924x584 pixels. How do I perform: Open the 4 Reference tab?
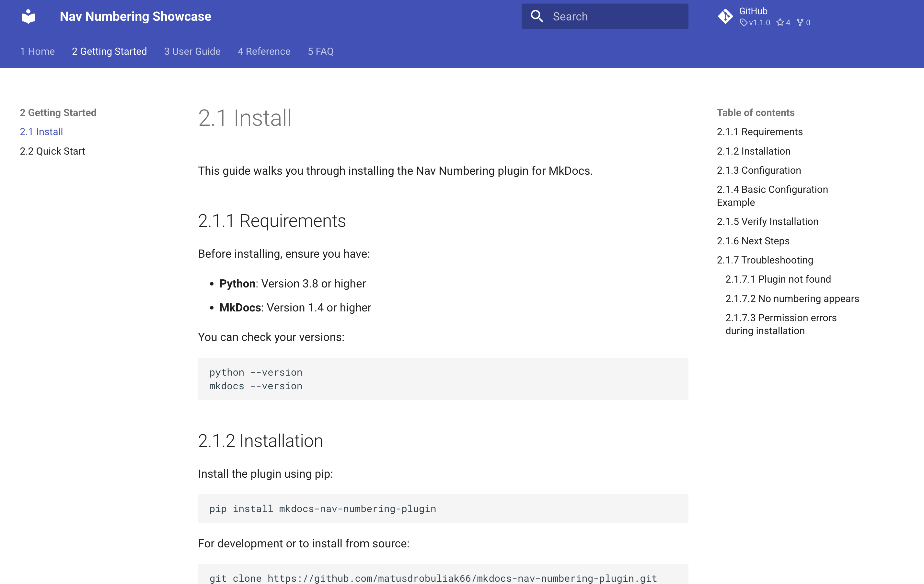pos(264,52)
